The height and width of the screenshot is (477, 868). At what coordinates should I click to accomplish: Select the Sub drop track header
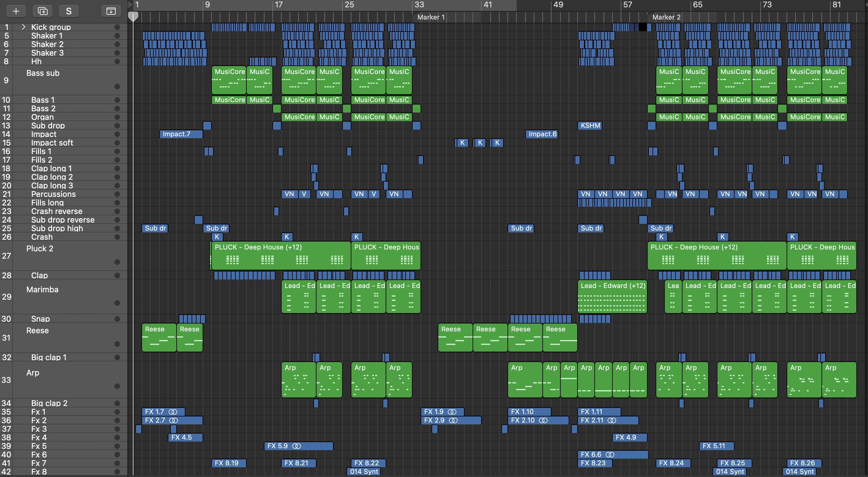click(64, 126)
